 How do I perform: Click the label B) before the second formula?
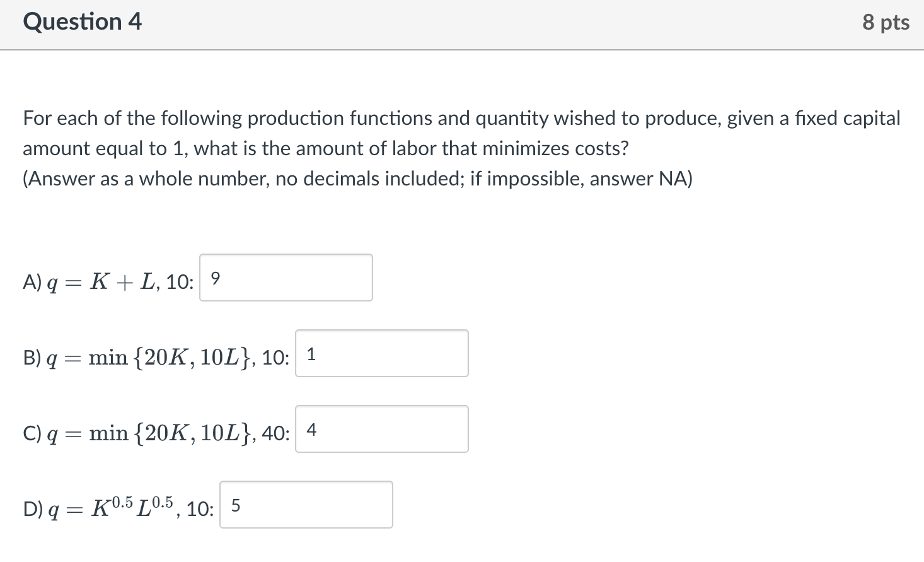pos(33,358)
